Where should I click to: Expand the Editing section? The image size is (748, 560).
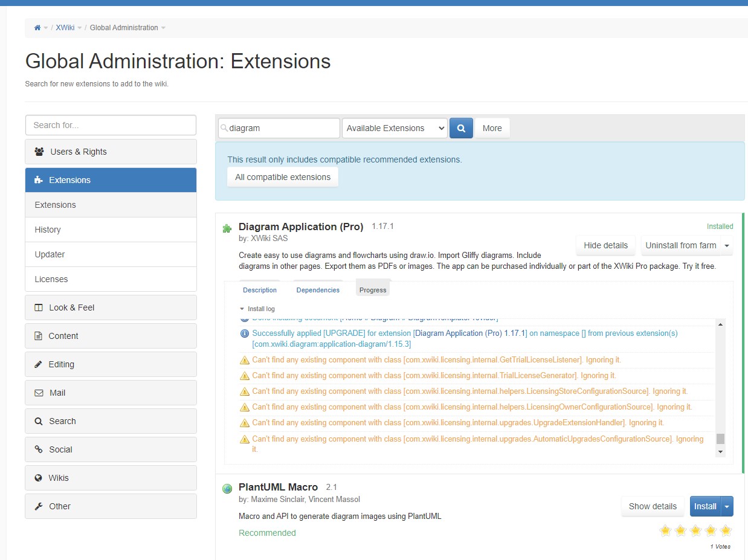coord(111,364)
